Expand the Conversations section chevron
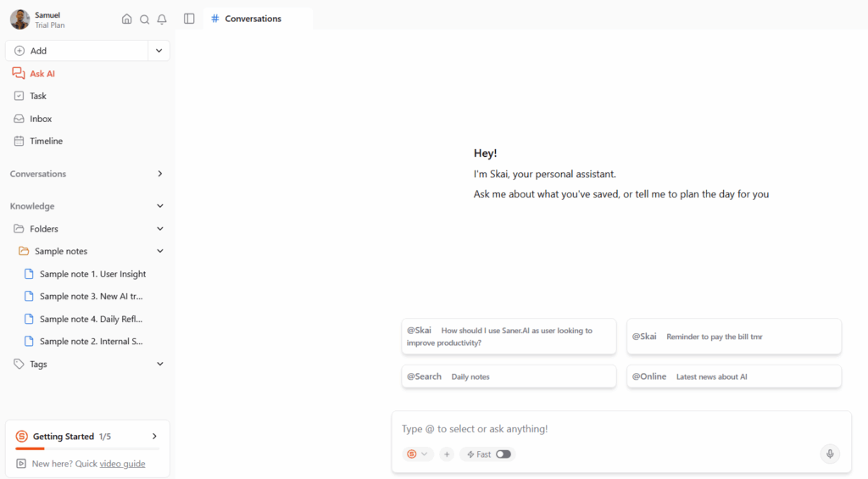Image resolution: width=868 pixels, height=479 pixels. 160,174
